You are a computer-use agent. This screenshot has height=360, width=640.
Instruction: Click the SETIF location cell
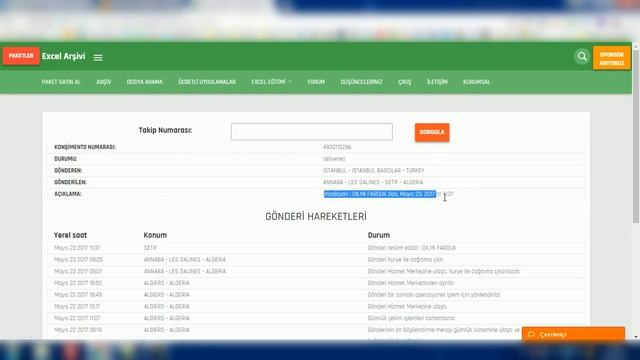[150, 248]
